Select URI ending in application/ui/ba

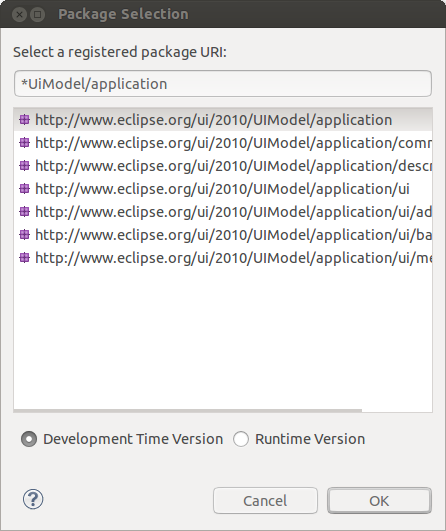click(x=223, y=235)
